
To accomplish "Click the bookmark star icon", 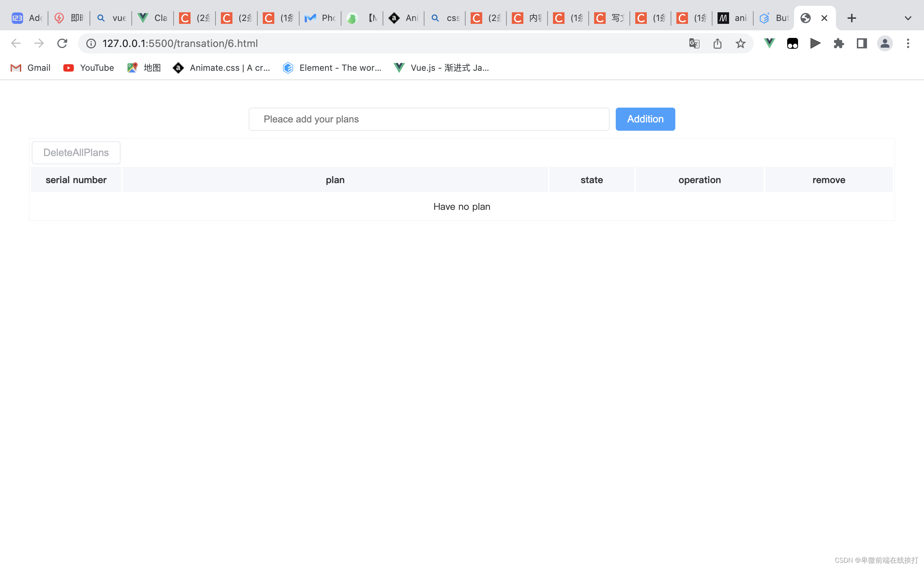I will pos(741,44).
